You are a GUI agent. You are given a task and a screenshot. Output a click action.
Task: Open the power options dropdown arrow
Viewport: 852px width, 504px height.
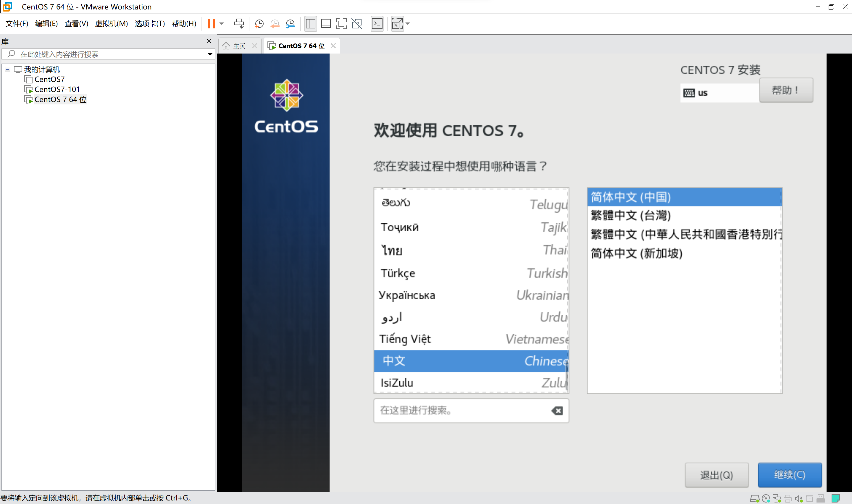tap(222, 23)
